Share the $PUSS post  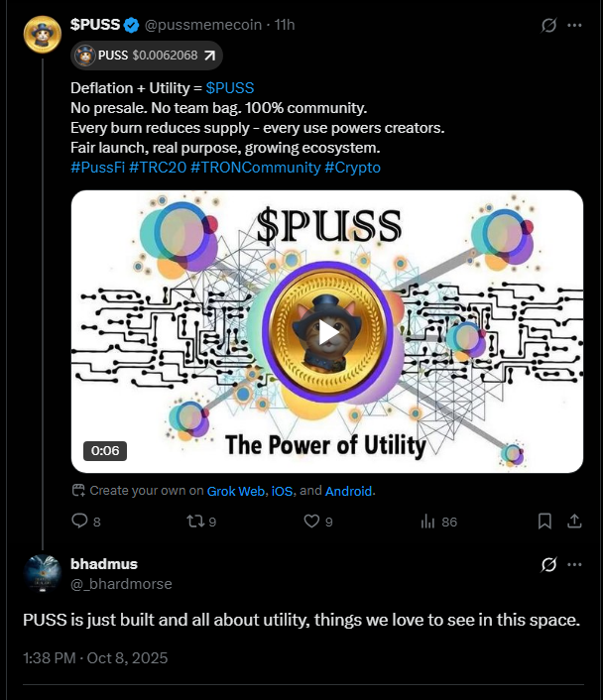[x=573, y=521]
